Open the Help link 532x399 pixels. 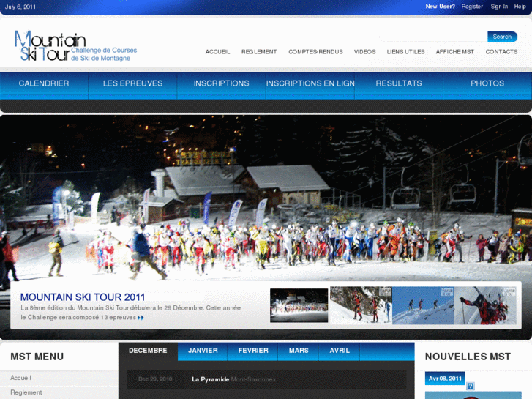520,7
